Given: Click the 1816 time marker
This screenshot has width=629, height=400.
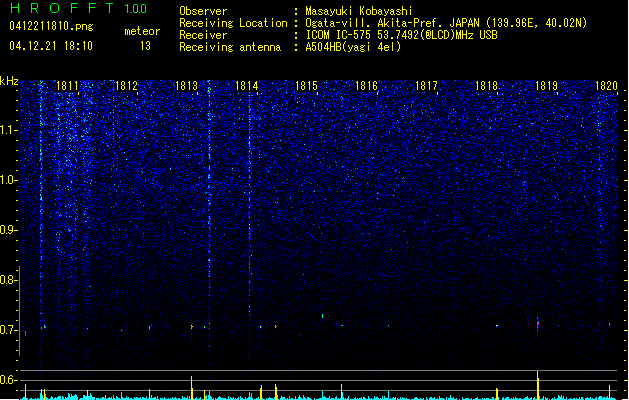Looking at the screenshot, I should pos(366,86).
